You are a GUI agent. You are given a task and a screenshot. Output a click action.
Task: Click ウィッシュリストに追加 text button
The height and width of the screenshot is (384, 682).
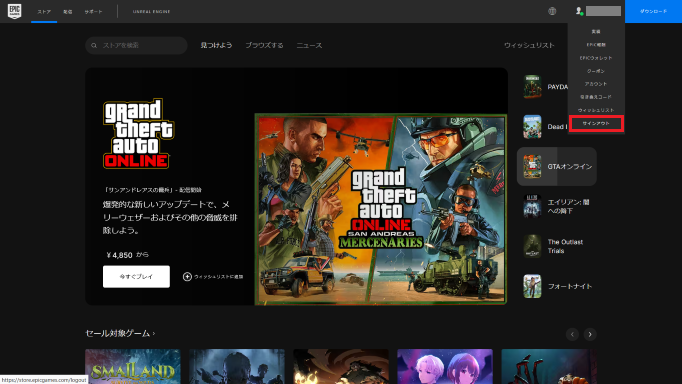click(x=218, y=277)
